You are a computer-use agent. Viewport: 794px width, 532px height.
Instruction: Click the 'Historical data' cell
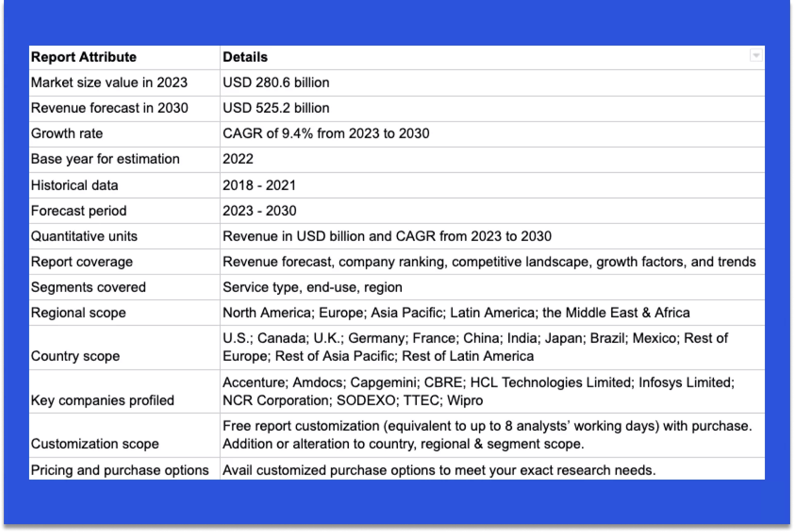(124, 185)
